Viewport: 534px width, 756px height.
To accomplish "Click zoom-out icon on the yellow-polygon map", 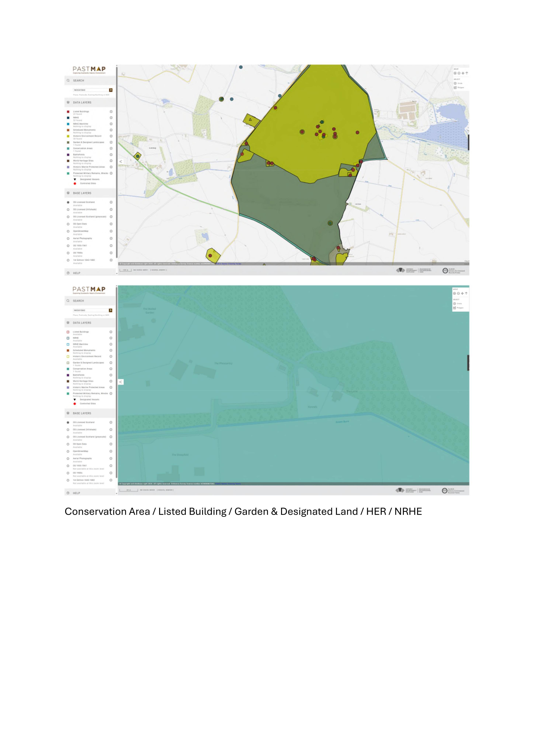I will (x=459, y=73).
